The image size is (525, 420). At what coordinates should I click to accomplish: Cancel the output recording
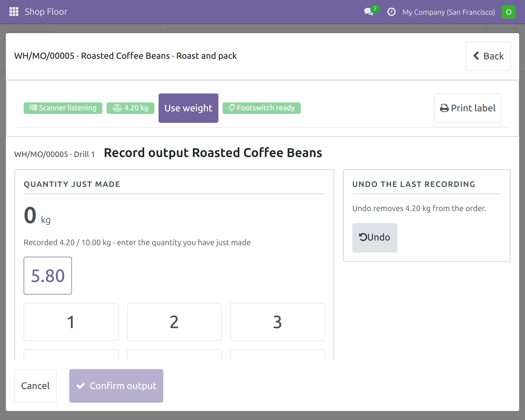point(35,386)
